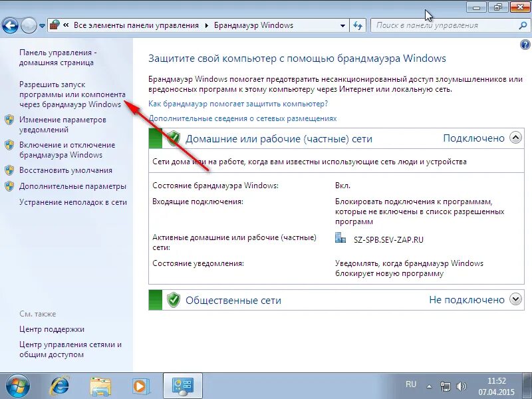Click the green shield on "Общественные сети"
This screenshot has width=532, height=399.
point(174,300)
